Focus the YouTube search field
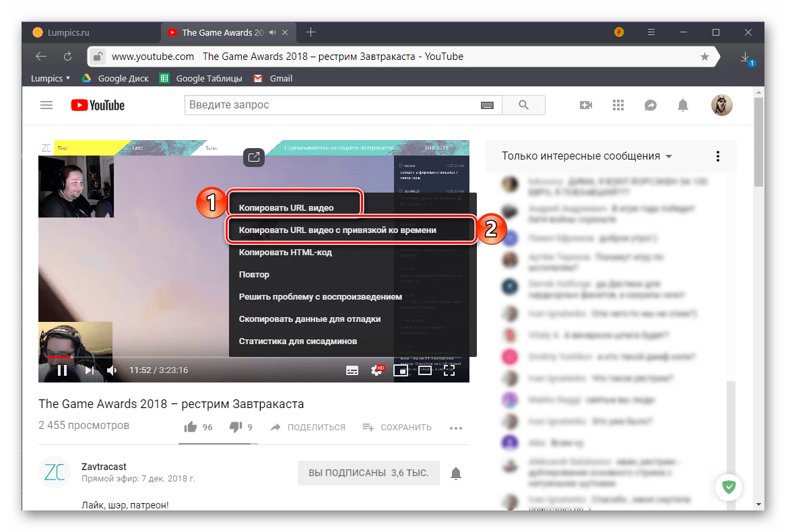Image resolution: width=786 pixels, height=532 pixels. [331, 105]
